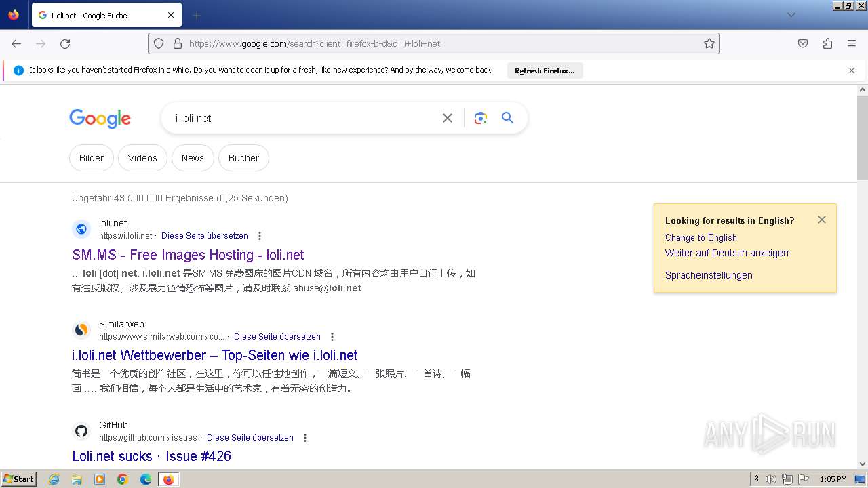Select Weiter auf Deutsch anzeigen

[726, 253]
